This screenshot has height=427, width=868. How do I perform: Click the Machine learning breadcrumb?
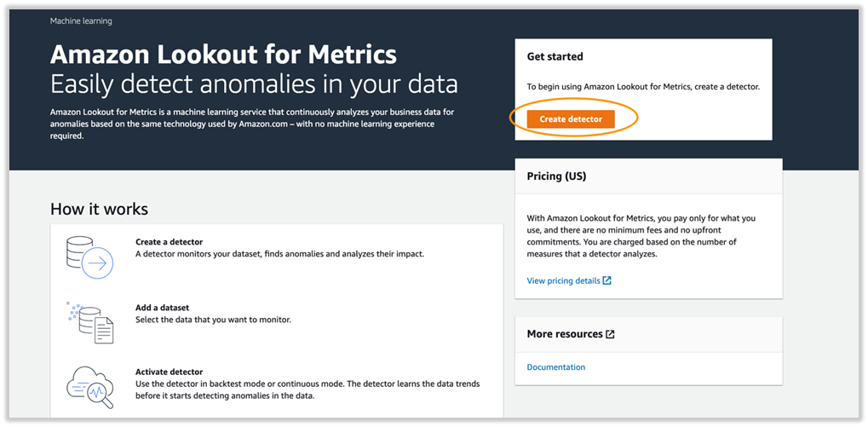tap(81, 20)
